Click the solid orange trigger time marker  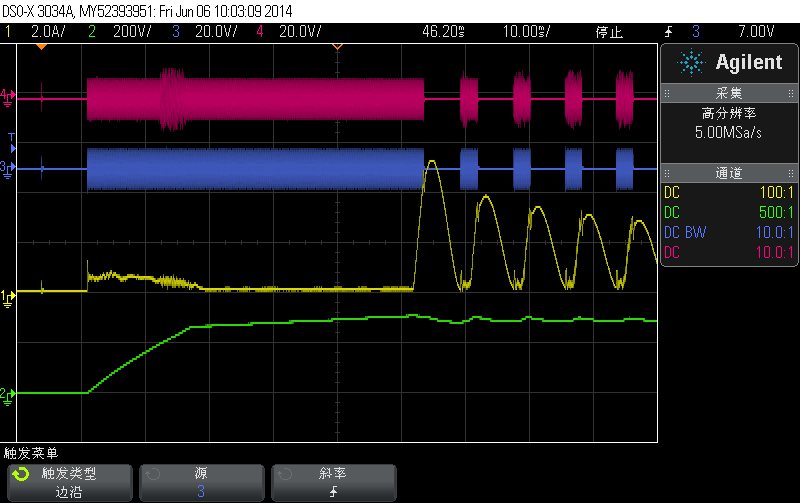(x=41, y=47)
